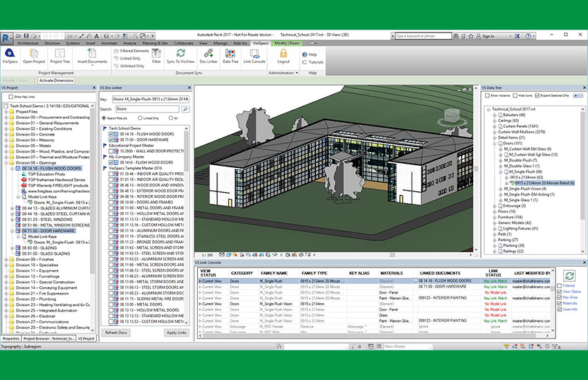This screenshot has height=380, width=588.
Task: Expand Division 09 – Finishes folder
Action: (x=6, y=258)
